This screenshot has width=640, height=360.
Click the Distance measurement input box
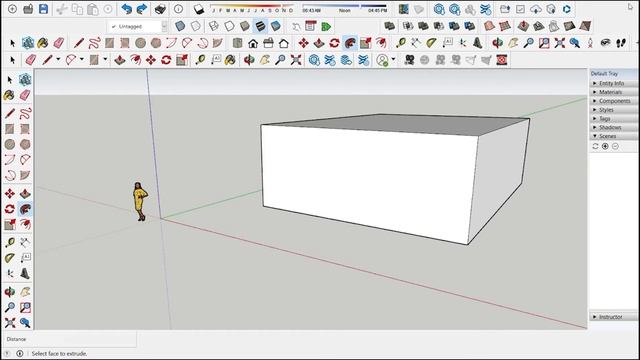tap(99, 339)
